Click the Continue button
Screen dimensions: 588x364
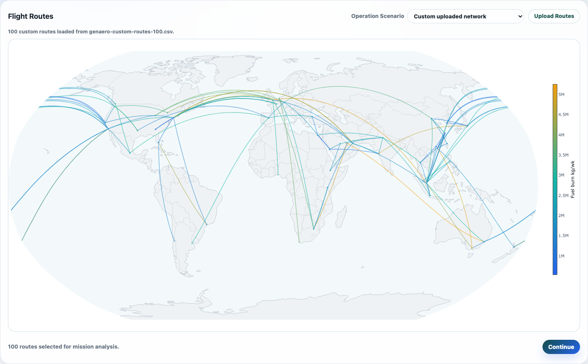point(561,347)
